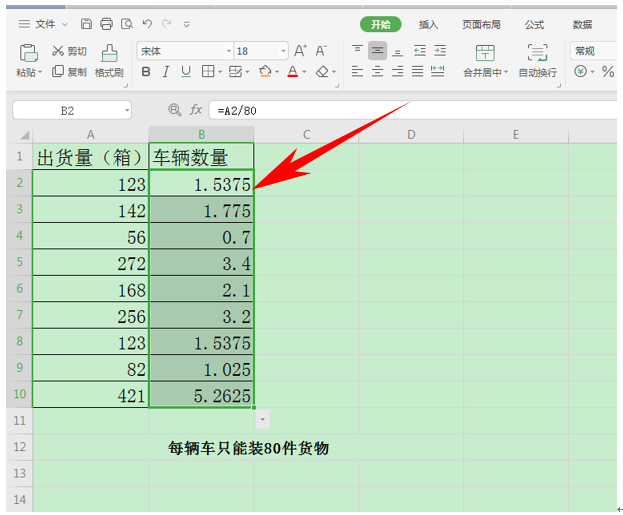The width and height of the screenshot is (623, 515).
Task: Click the Copy (复制) button
Action: click(69, 72)
